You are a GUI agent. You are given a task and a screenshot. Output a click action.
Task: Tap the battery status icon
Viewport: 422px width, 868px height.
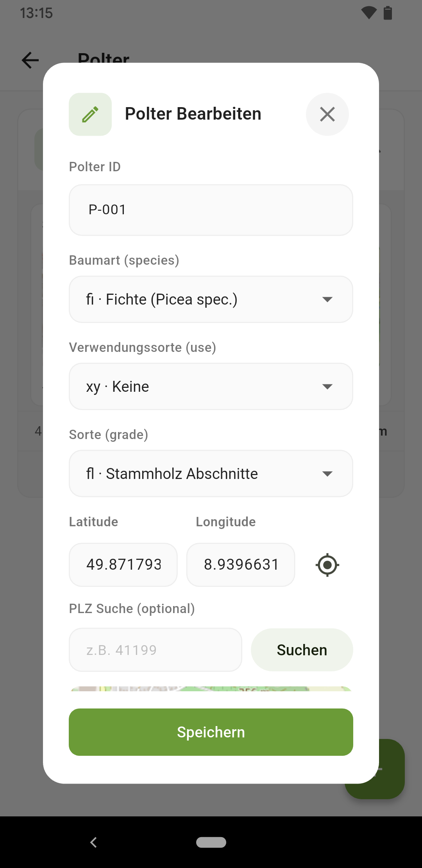pyautogui.click(x=388, y=13)
